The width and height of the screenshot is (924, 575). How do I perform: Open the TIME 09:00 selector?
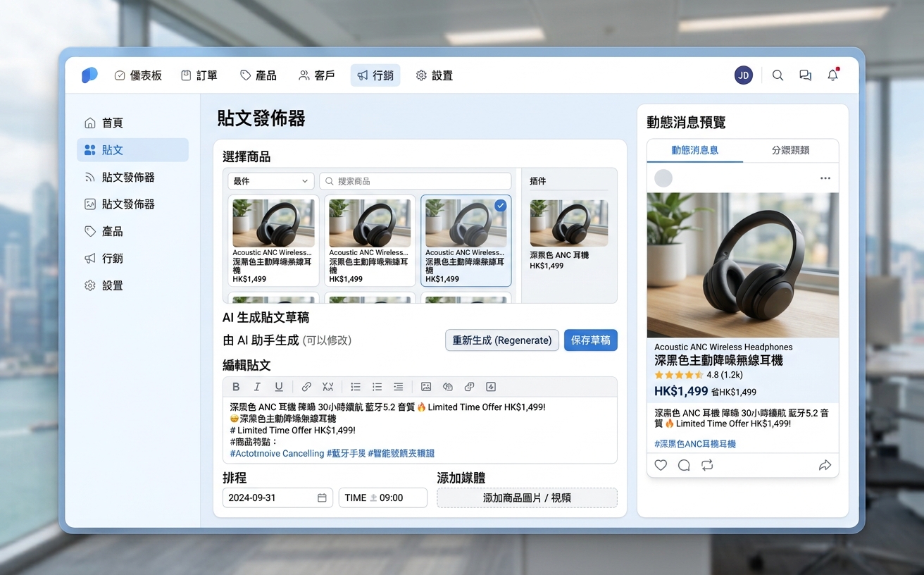coord(383,497)
